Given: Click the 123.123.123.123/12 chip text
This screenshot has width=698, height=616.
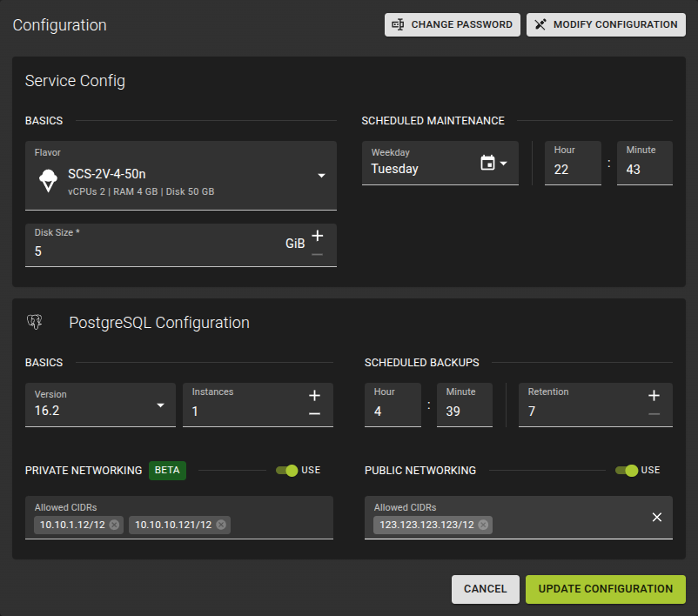Looking at the screenshot, I should pos(427,525).
